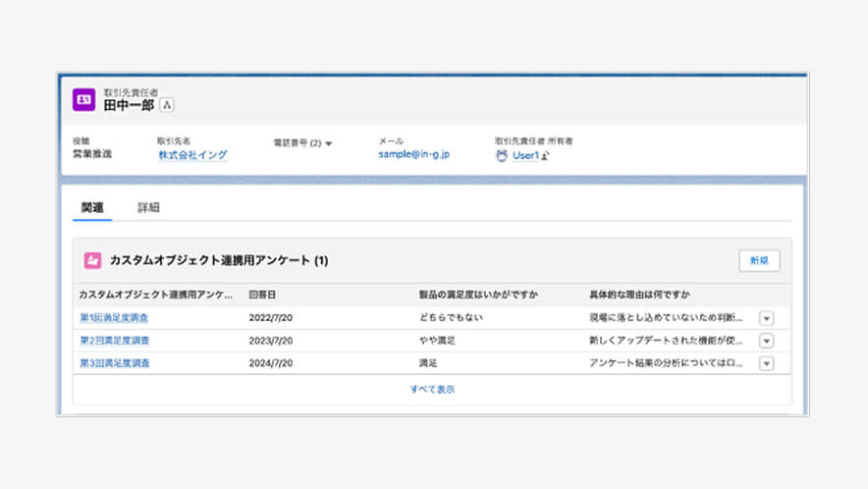
Task: Expand the 電話番号 (2) dropdown
Action: coord(328,142)
